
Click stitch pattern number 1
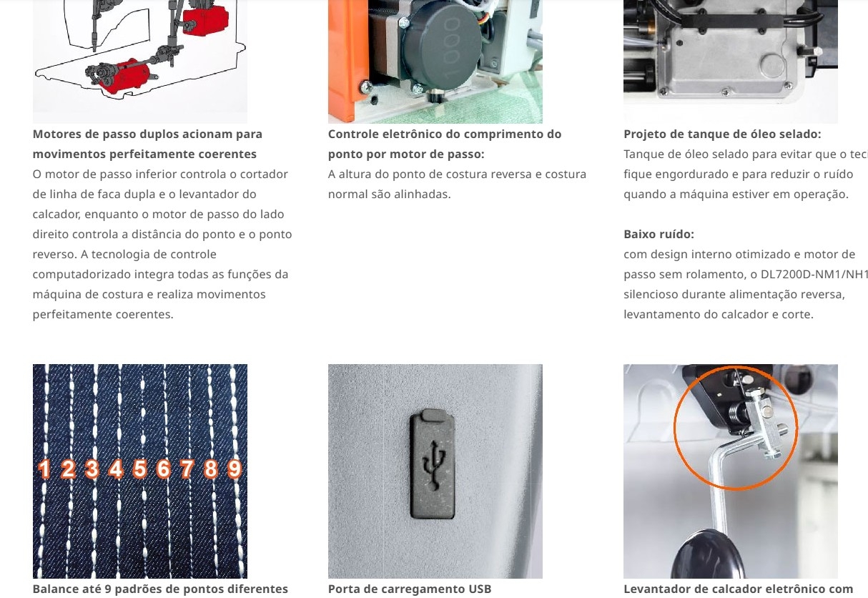pos(44,469)
